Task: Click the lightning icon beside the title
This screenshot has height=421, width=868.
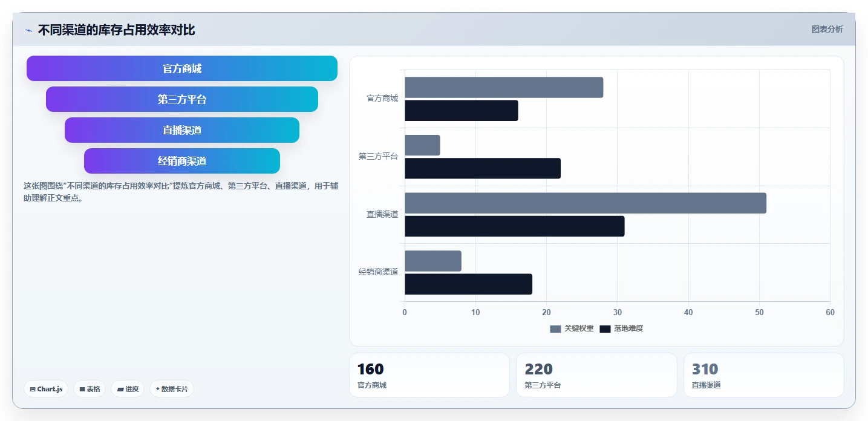Action: 29,30
